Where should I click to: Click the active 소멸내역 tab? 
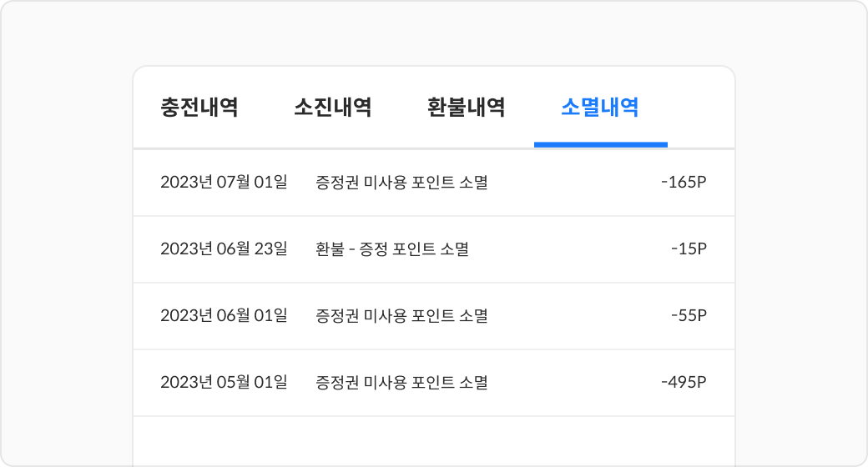[600, 108]
